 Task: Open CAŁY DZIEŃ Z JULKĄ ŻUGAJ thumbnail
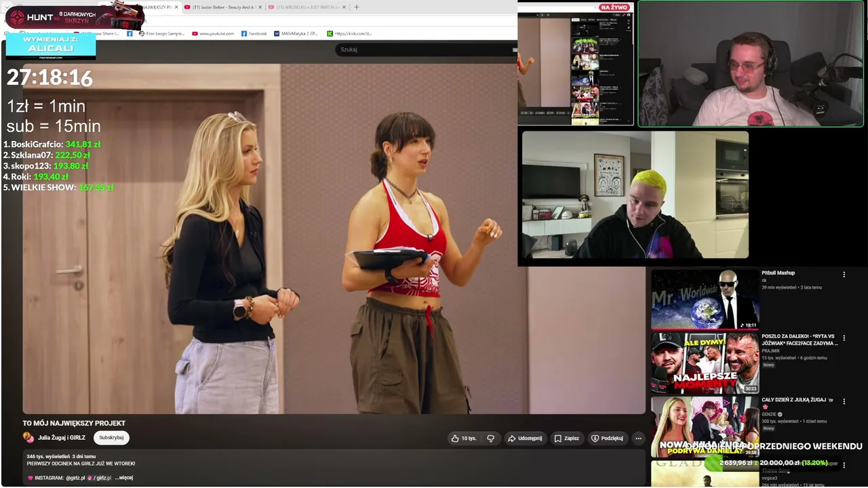(x=705, y=427)
